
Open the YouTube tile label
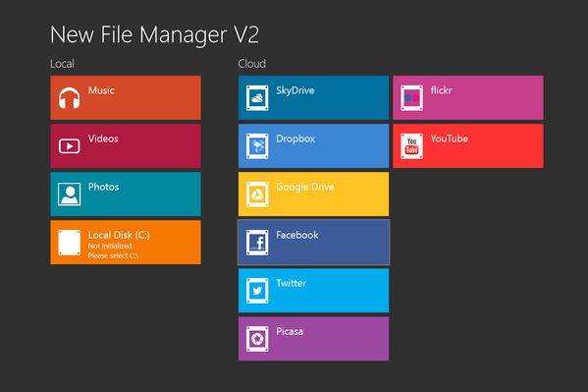pos(450,139)
